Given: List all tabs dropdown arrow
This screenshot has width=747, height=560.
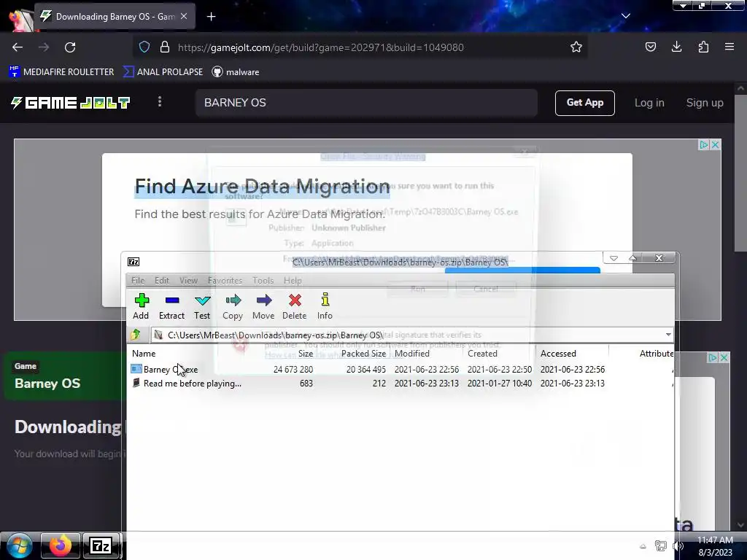Looking at the screenshot, I should [625, 16].
